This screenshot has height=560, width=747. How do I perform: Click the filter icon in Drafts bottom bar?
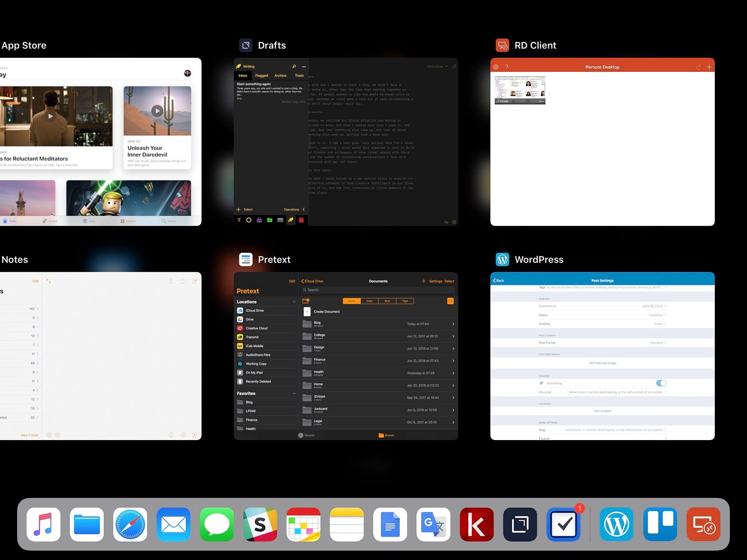(239, 220)
